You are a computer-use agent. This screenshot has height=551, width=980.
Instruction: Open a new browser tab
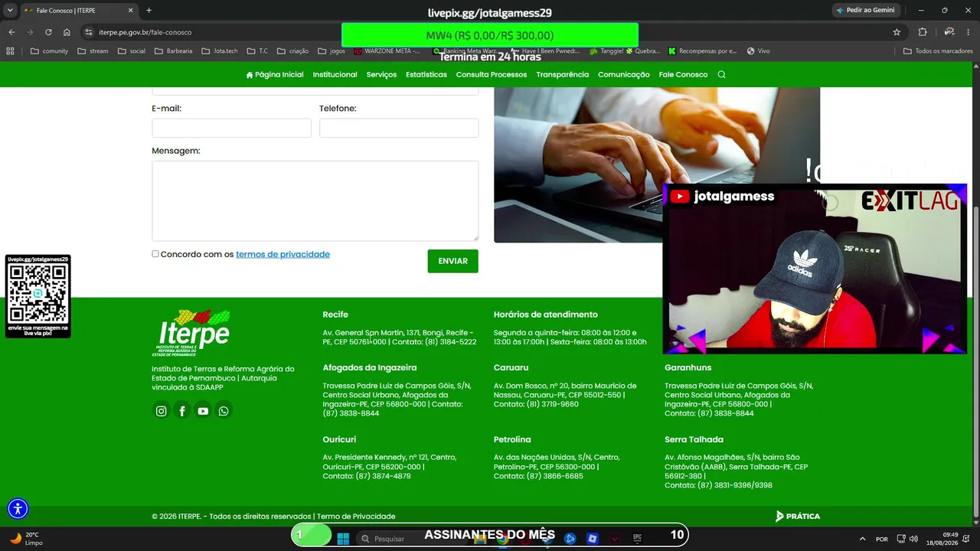point(149,11)
